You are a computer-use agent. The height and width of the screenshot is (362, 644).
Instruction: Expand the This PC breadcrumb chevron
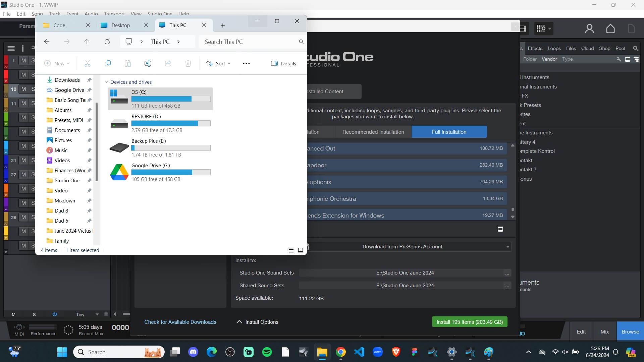(x=178, y=42)
